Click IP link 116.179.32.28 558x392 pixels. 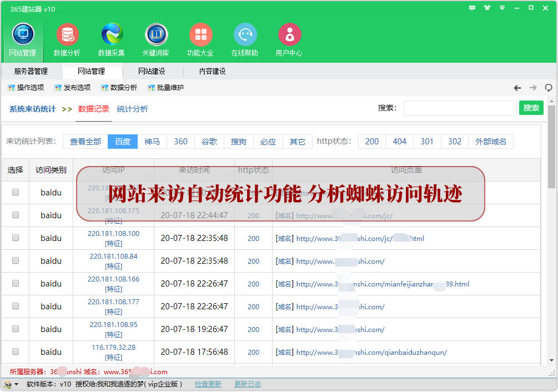coord(113,348)
